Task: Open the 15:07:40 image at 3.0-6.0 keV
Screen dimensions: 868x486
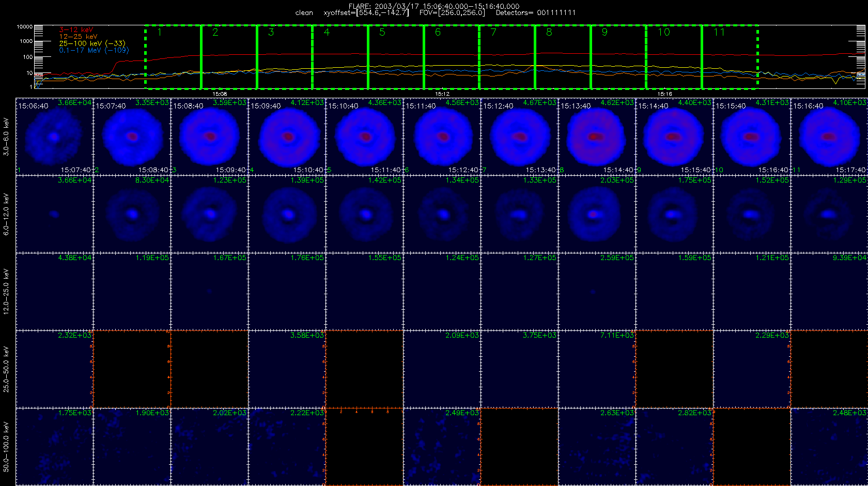Action: [x=132, y=136]
